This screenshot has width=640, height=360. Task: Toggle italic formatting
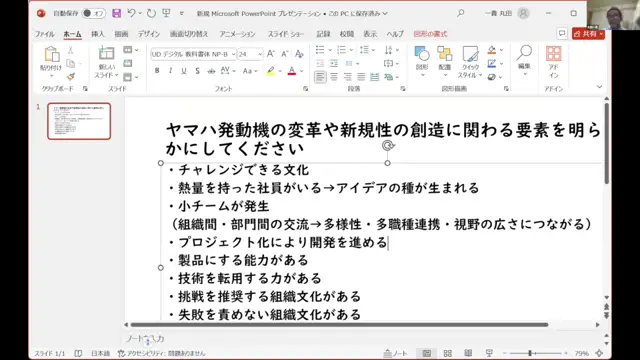[x=170, y=71]
